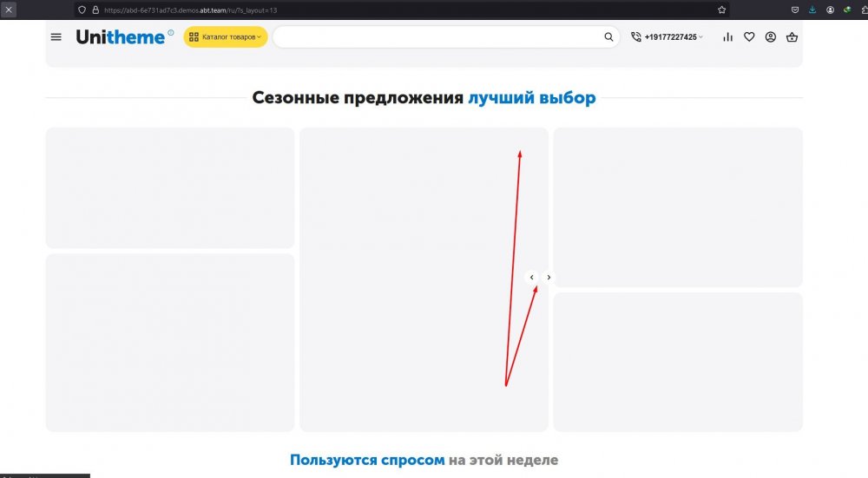
Task: Open the Каталог товаров dropdown
Action: click(226, 37)
